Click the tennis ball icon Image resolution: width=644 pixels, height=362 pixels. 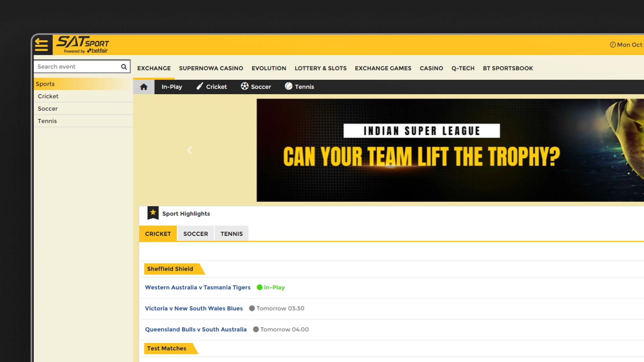click(288, 86)
